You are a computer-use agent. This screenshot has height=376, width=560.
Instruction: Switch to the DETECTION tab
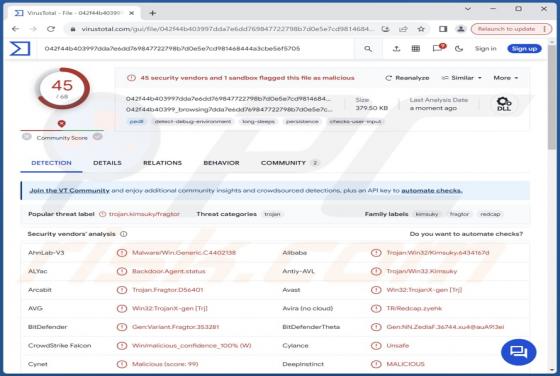pyautogui.click(x=51, y=163)
